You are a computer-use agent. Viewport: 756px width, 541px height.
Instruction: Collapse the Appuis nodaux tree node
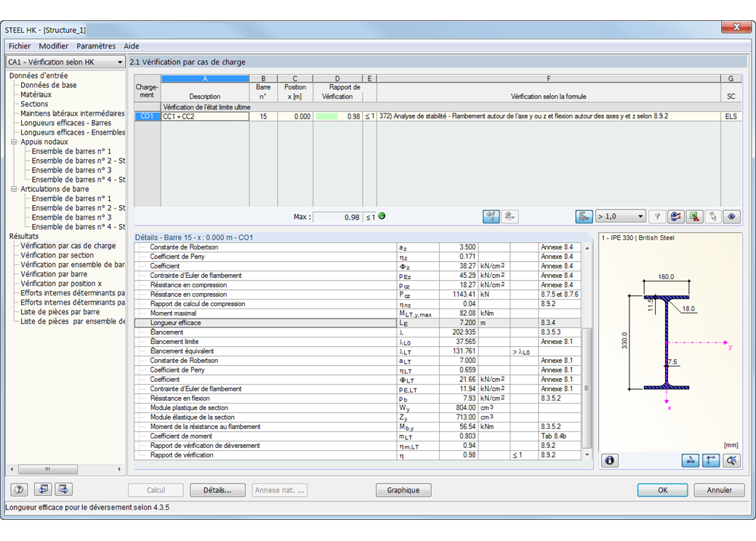coord(14,142)
